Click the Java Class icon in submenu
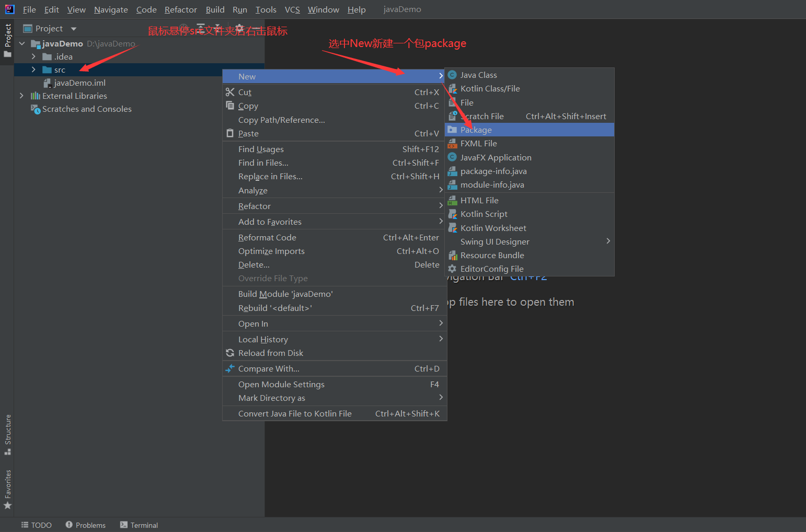 [453, 75]
